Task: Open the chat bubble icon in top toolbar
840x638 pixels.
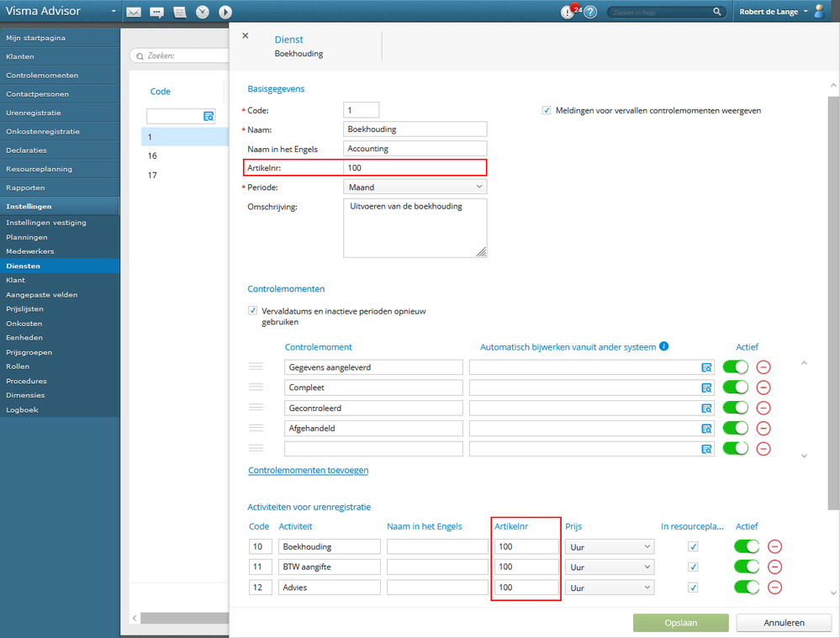Action: 156,12
